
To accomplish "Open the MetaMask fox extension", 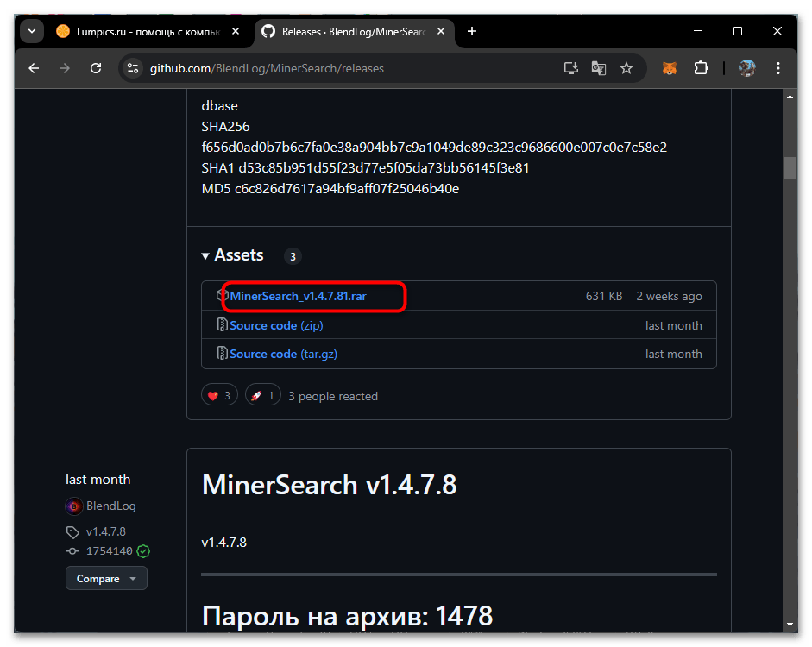I will click(x=670, y=68).
